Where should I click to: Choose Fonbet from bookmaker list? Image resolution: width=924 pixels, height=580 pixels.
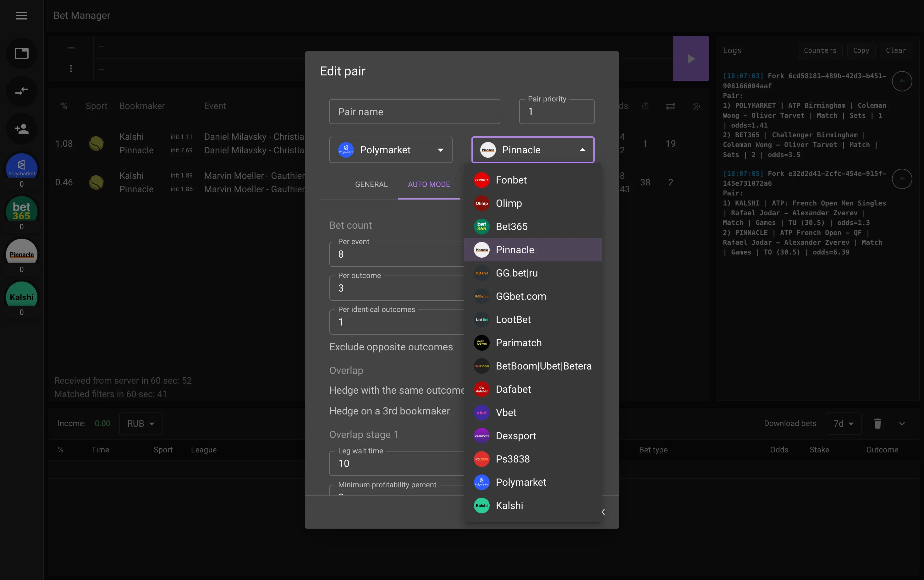click(533, 180)
